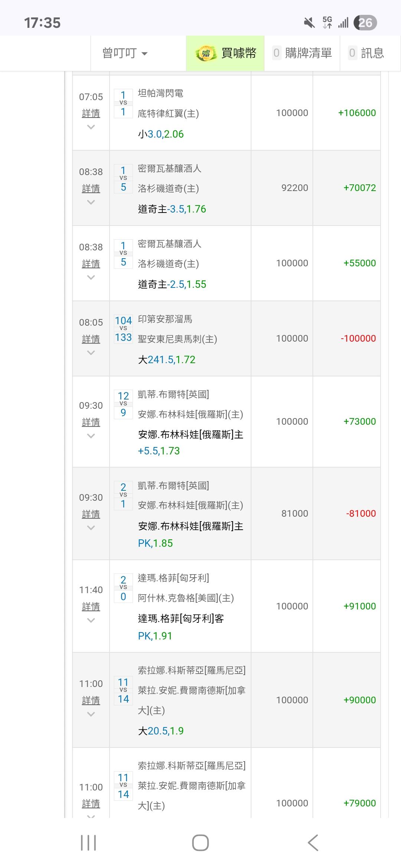Tap the 104 vs 133 score box
The image size is (401, 868).
(123, 329)
